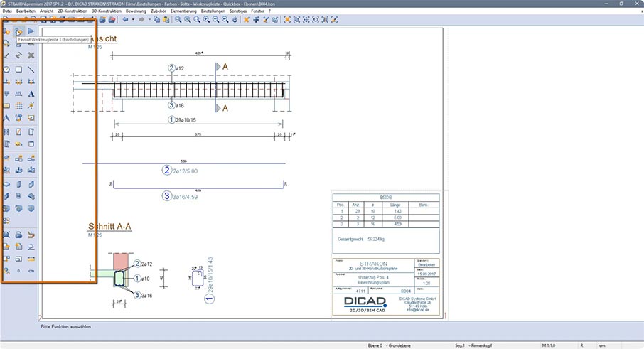Image resolution: width=644 pixels, height=349 pixels.
Task: Click the zoom in magnifier icon
Action: point(188,20)
